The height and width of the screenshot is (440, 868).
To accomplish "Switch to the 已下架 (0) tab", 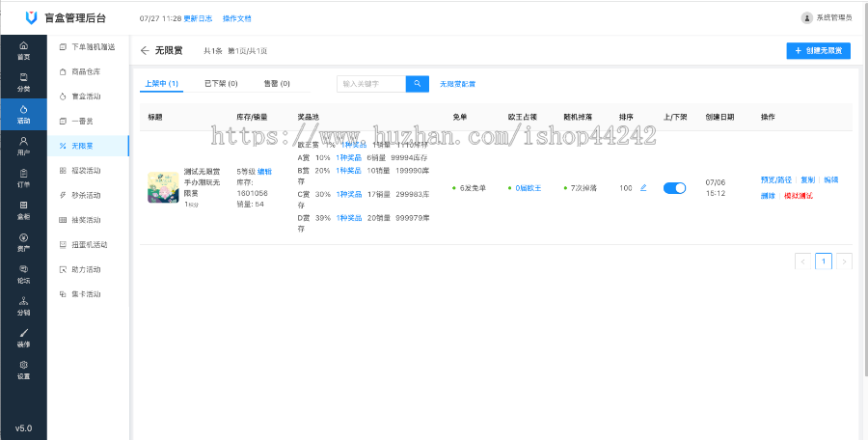I will pyautogui.click(x=221, y=84).
